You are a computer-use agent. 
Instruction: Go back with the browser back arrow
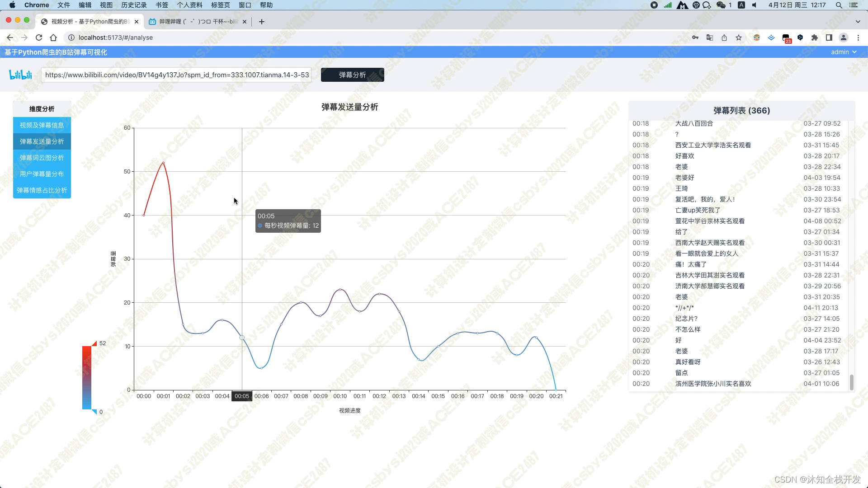click(10, 38)
